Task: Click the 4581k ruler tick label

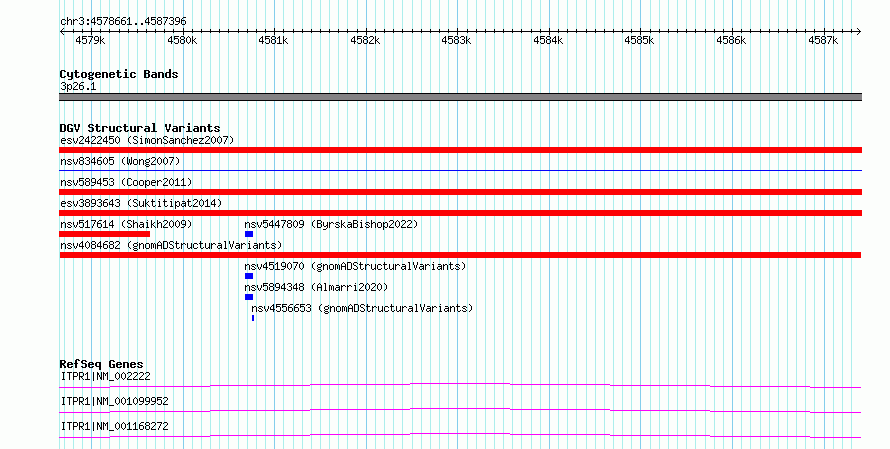Action: [273, 41]
